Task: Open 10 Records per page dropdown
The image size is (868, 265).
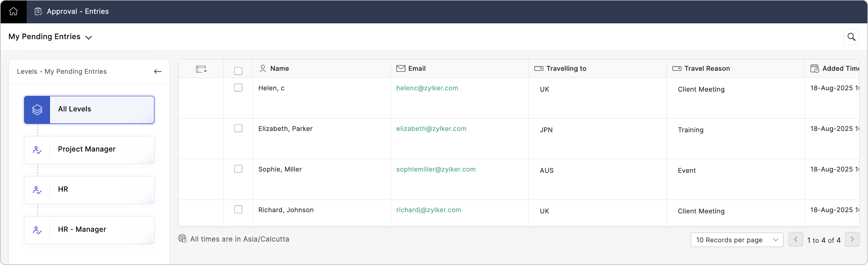Action: click(737, 240)
